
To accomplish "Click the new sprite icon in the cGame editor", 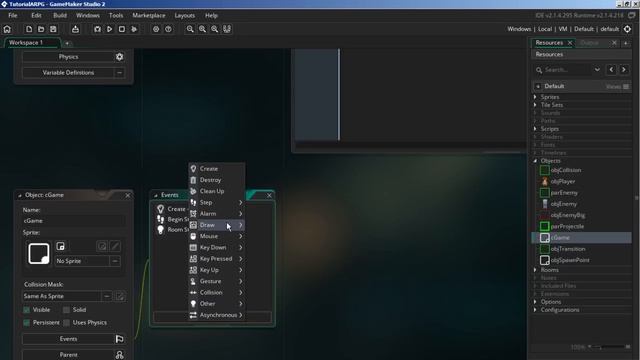I will tap(60, 246).
